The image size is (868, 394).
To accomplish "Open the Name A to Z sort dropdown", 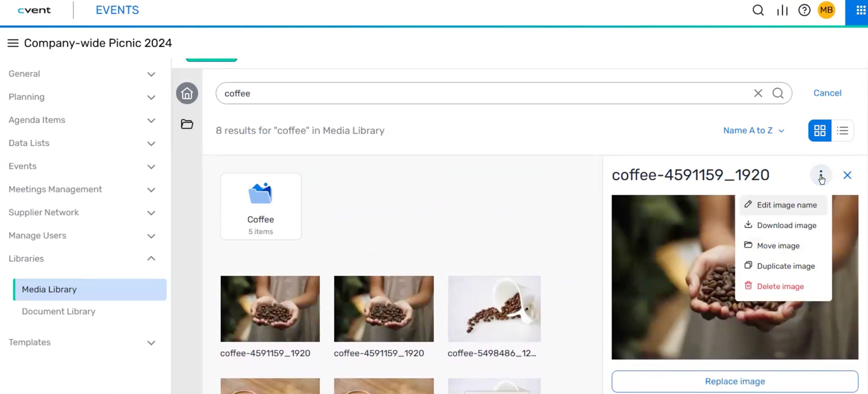I will 754,130.
